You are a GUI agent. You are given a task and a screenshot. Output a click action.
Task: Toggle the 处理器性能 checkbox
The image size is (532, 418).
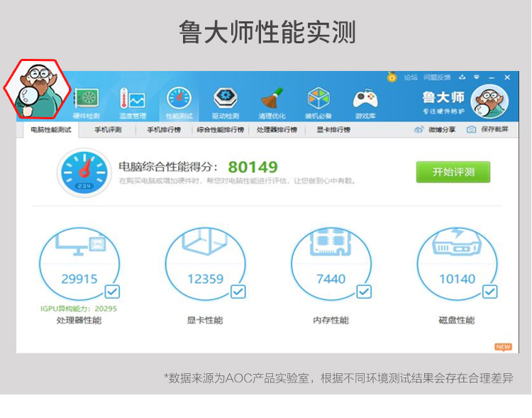(x=112, y=292)
